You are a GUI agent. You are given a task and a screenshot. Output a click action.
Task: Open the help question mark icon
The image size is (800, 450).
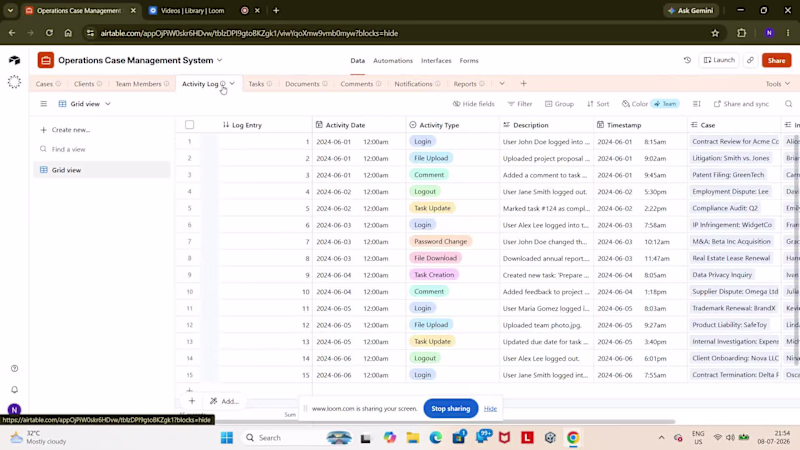14,368
